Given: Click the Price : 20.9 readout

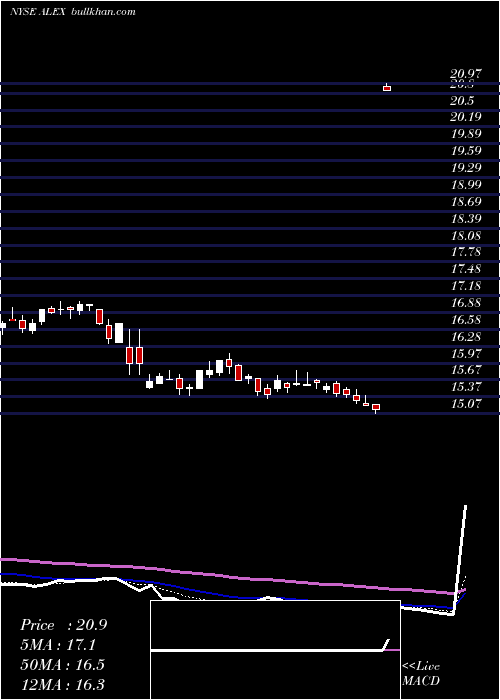Looking at the screenshot, I should click(x=63, y=625).
